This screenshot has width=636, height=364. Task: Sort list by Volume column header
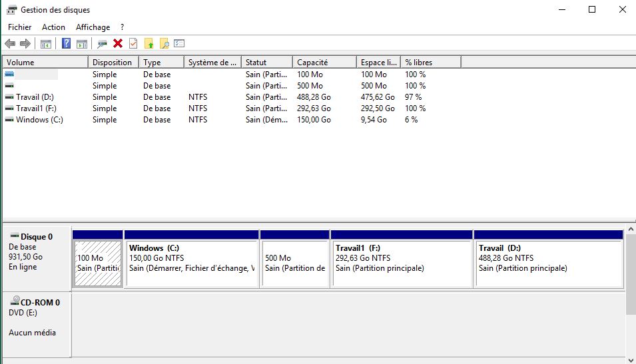[45, 63]
